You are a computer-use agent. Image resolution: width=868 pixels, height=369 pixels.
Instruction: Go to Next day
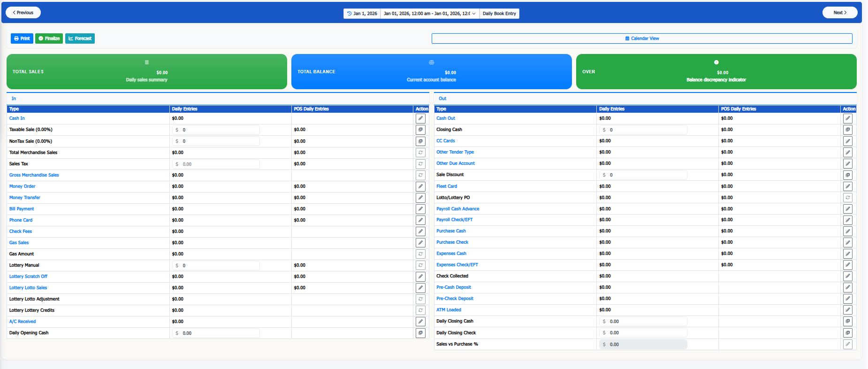(x=839, y=13)
